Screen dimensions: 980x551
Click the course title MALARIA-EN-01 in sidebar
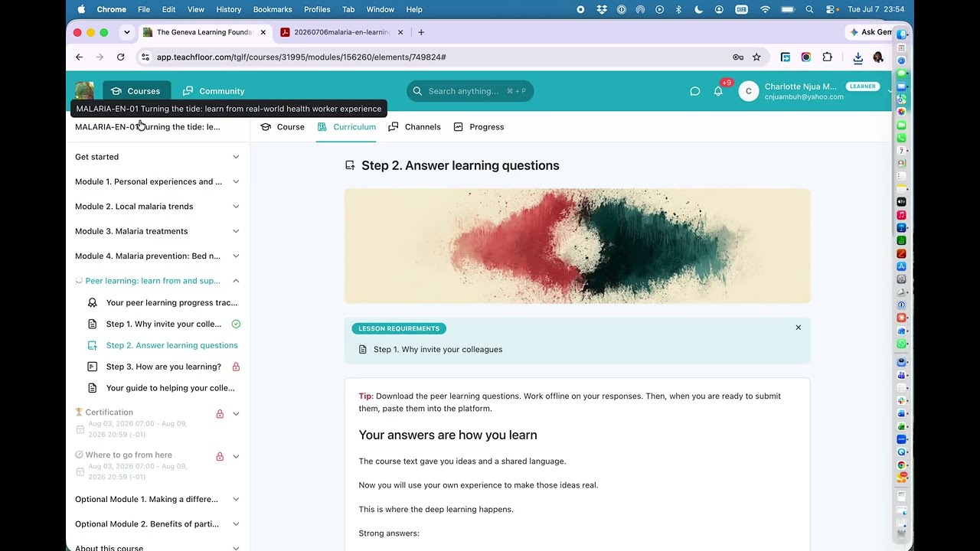148,127
